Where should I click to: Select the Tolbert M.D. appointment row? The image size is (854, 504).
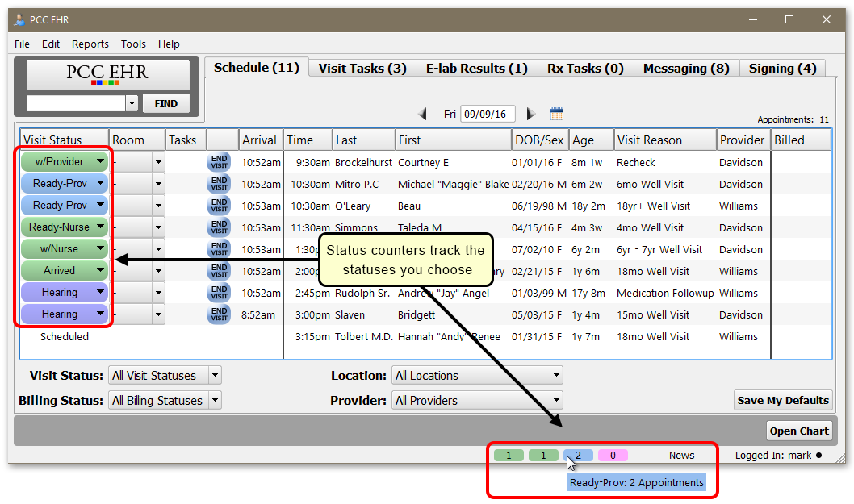point(426,337)
